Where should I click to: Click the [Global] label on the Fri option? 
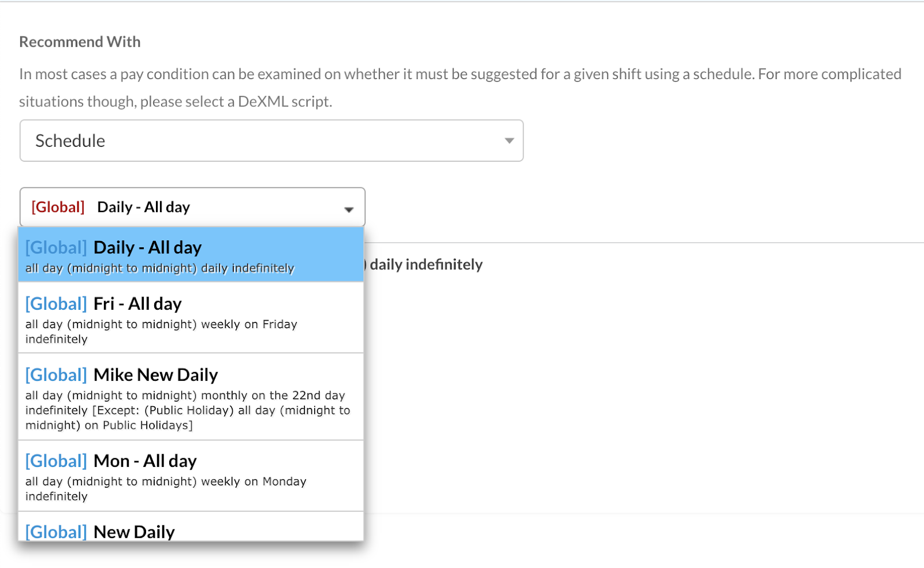pos(56,304)
